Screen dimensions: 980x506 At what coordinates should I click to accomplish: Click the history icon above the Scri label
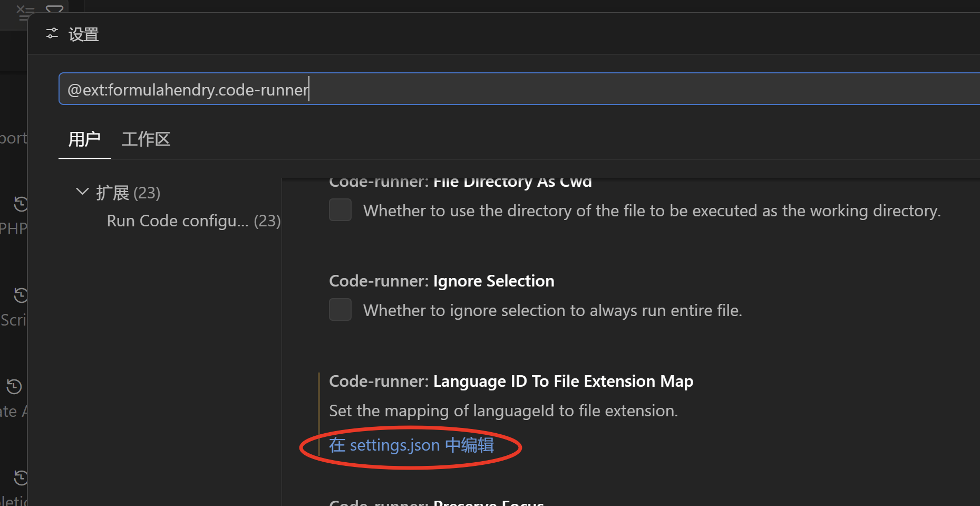point(20,295)
